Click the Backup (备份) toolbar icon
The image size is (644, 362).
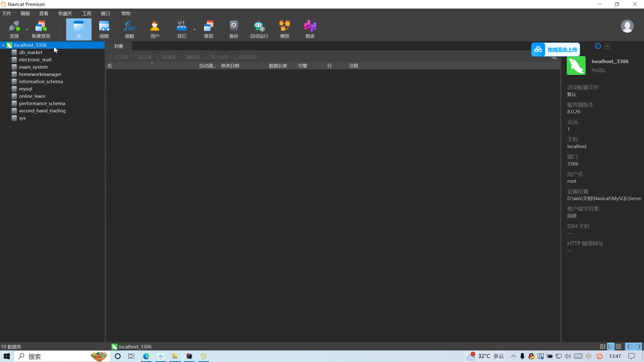pos(234,29)
